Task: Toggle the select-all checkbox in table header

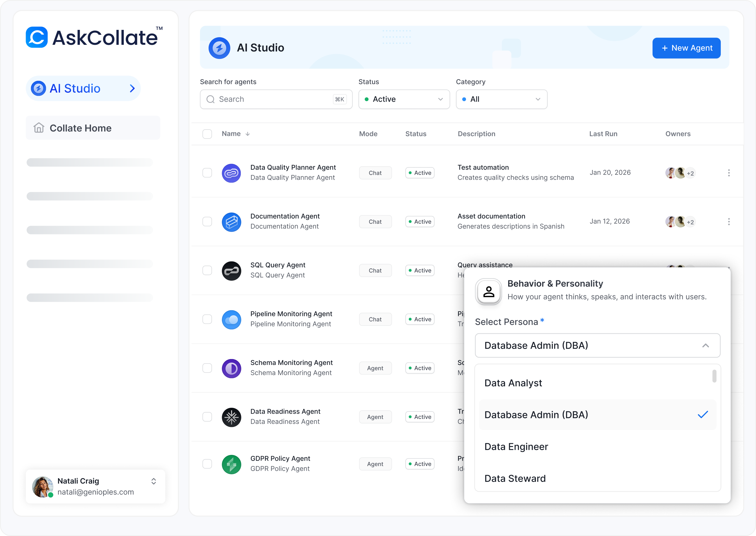Action: click(x=207, y=134)
